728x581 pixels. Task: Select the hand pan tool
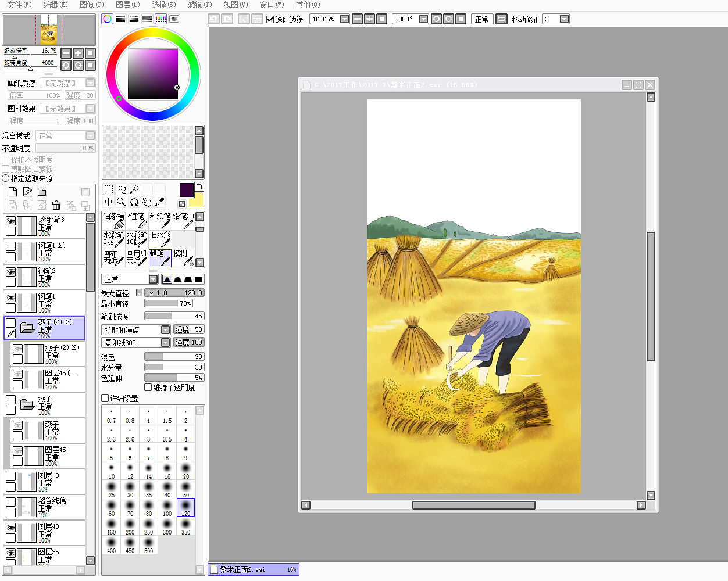click(147, 202)
